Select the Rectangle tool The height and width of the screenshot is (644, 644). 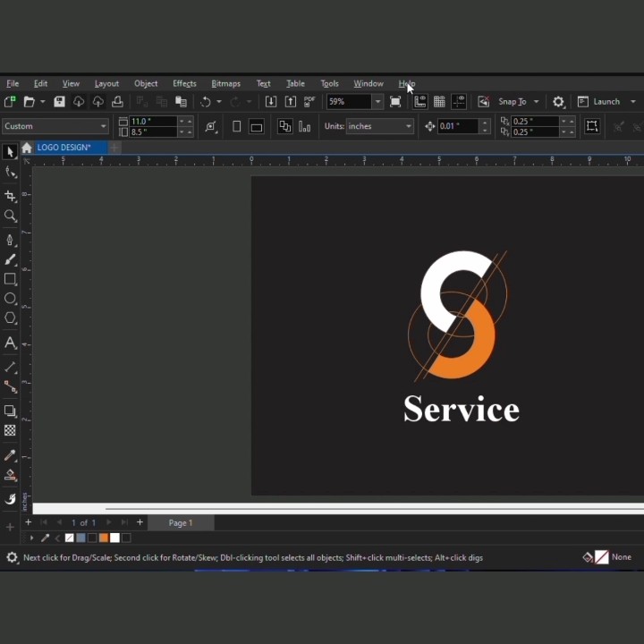click(10, 279)
